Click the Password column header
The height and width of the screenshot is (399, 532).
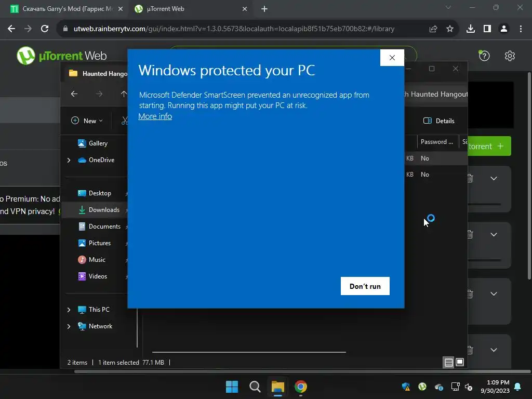coord(437,142)
